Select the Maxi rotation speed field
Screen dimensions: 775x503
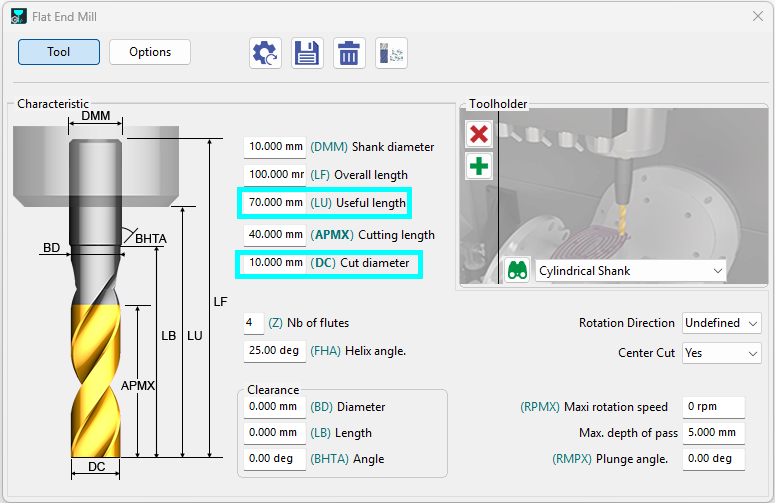click(713, 407)
